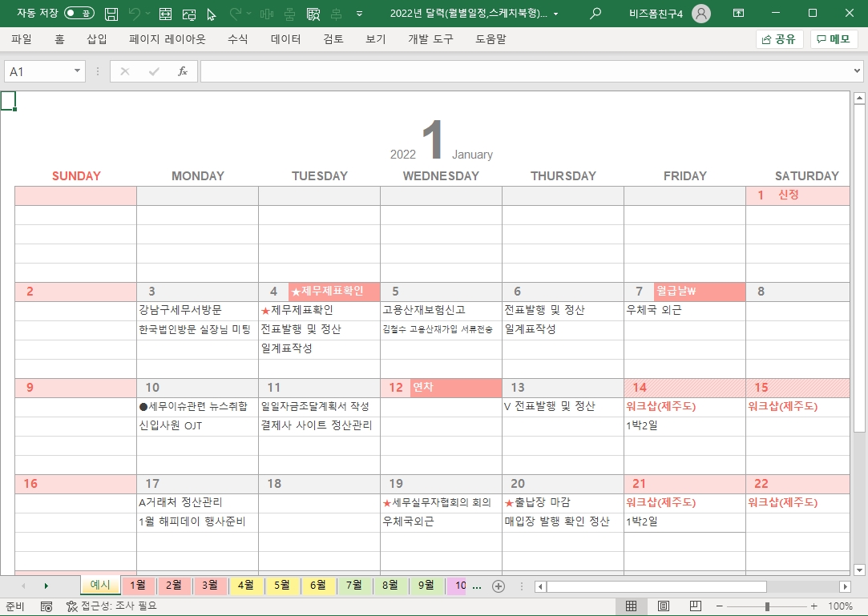This screenshot has width=868, height=616.
Task: Expand the formula bar chevron
Action: tap(857, 70)
